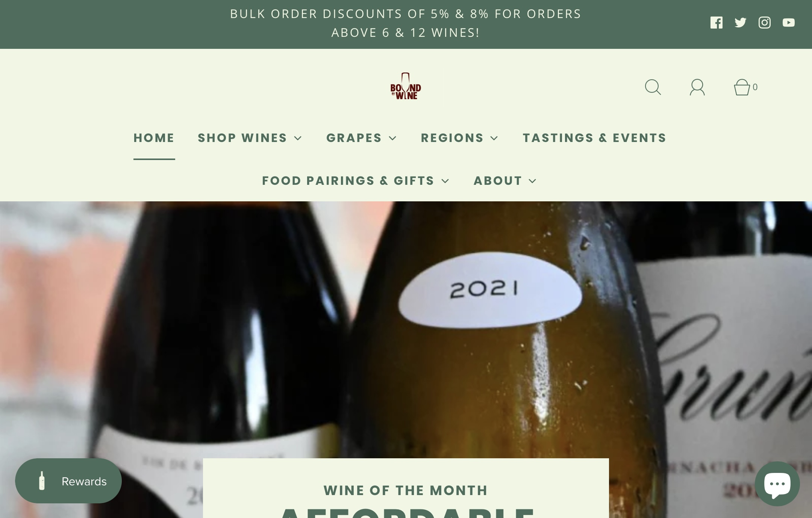Expand the Regions dropdown menu

(x=460, y=138)
